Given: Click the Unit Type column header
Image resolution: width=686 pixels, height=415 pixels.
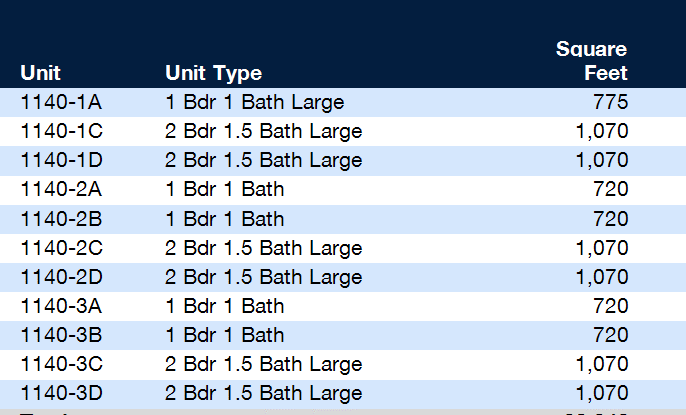Looking at the screenshot, I should pos(214,73).
